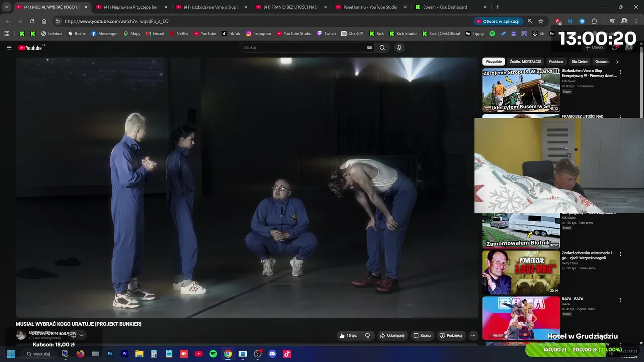This screenshot has height=362, width=644.
Task: Select the Wszystkie filter chip
Action: [494, 62]
